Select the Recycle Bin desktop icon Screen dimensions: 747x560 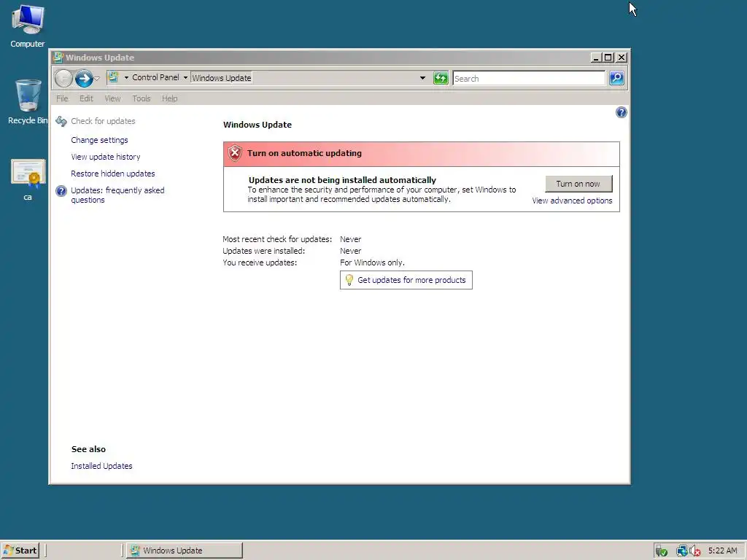tap(28, 101)
